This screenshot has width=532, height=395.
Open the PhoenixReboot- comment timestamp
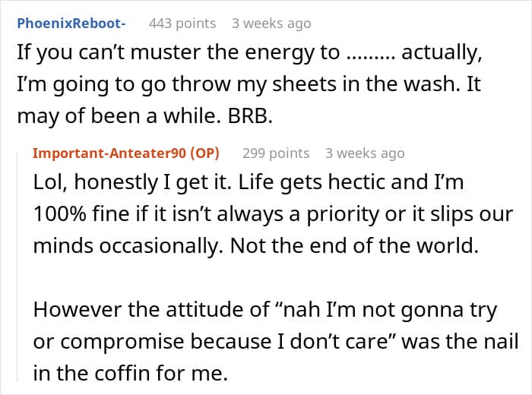click(271, 24)
